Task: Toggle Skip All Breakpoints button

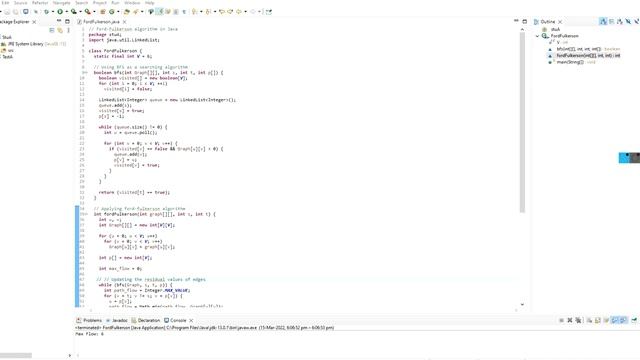Action: pyautogui.click(x=36, y=12)
